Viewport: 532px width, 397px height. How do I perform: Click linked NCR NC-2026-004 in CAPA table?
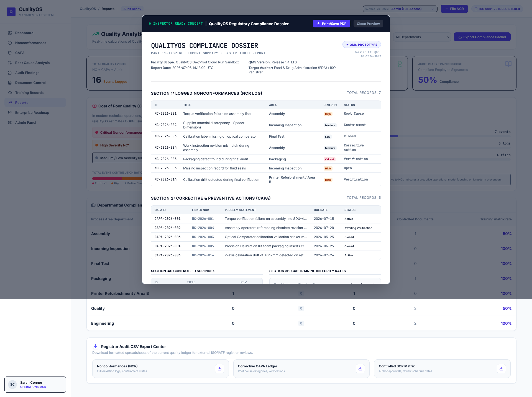pos(203,228)
